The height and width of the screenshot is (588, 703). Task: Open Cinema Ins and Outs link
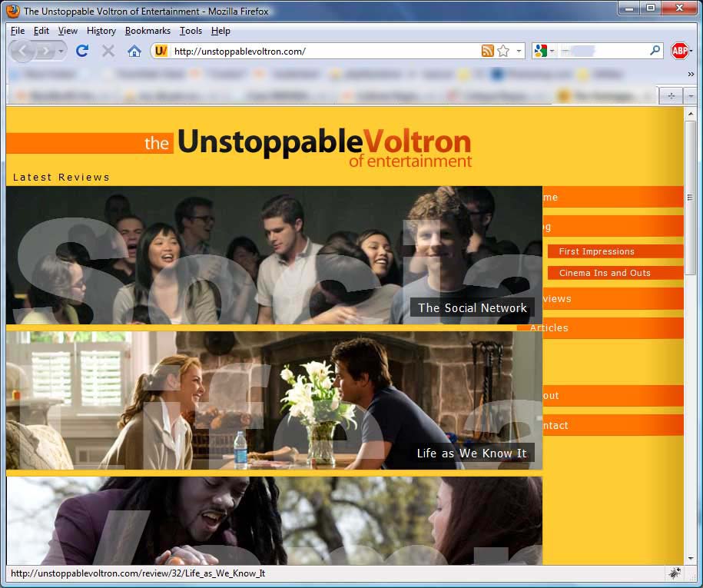pos(615,273)
